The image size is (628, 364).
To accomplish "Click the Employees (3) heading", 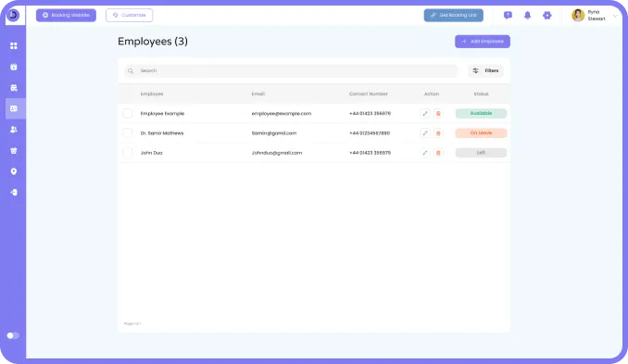I will click(153, 42).
